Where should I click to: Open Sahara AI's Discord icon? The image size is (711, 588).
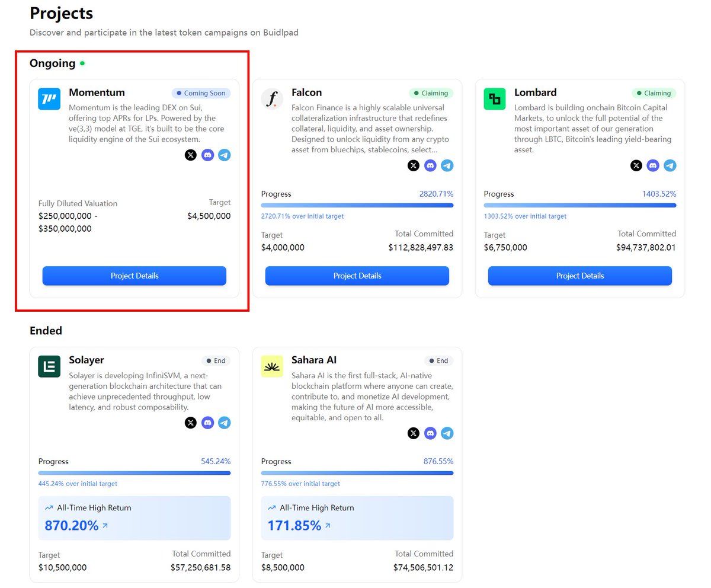[430, 433]
